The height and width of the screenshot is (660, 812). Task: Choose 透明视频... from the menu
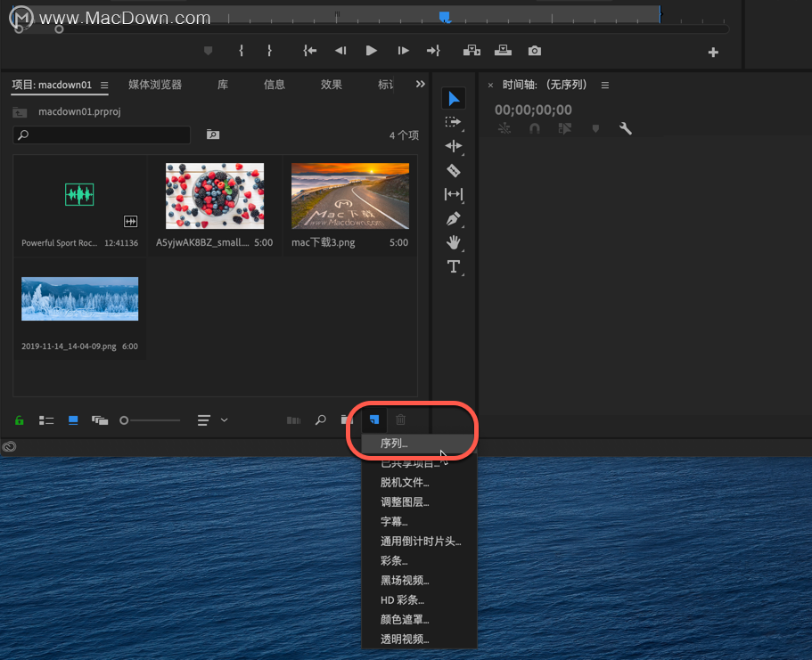(x=418, y=640)
